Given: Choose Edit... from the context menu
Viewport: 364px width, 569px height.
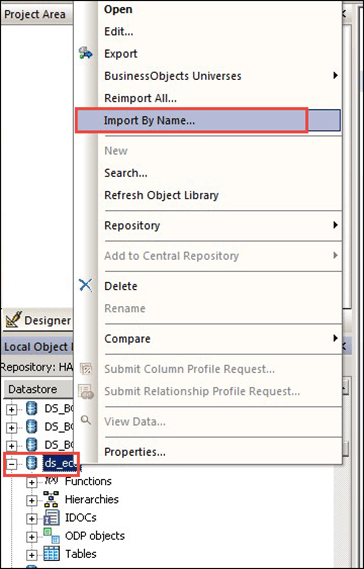Looking at the screenshot, I should coord(119,32).
